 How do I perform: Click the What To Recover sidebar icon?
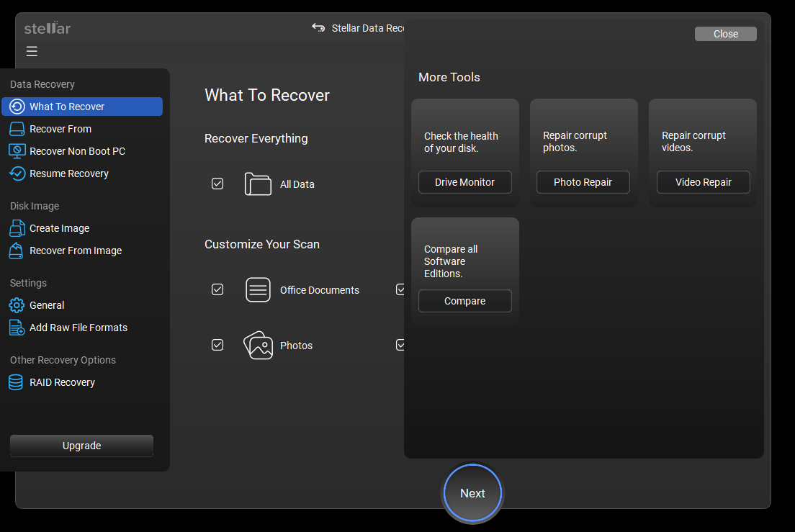click(17, 107)
